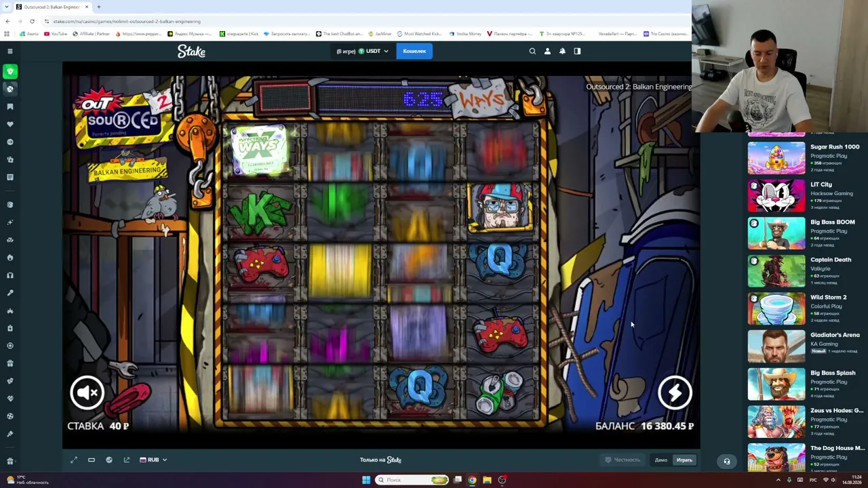The height and width of the screenshot is (488, 868).
Task: Open the Trix Casino bookmark
Action: (665, 34)
